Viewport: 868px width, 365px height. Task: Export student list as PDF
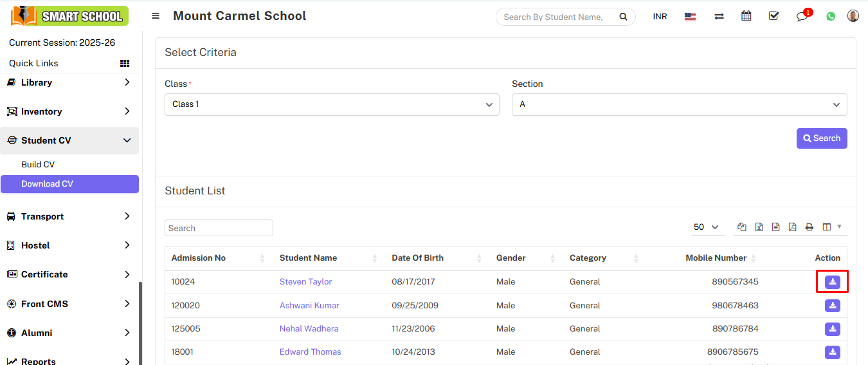(792, 227)
